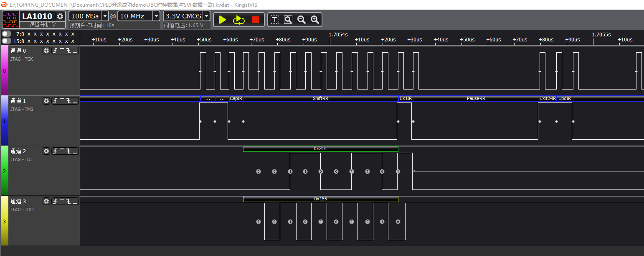Select the Pause-IR decoded state segment
644x256 pixels.
(x=476, y=99)
